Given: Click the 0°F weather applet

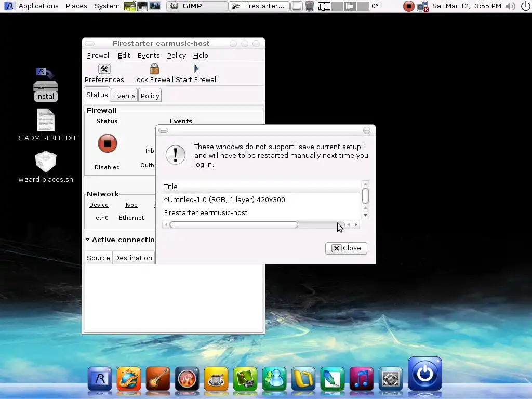Looking at the screenshot, I should [x=377, y=6].
